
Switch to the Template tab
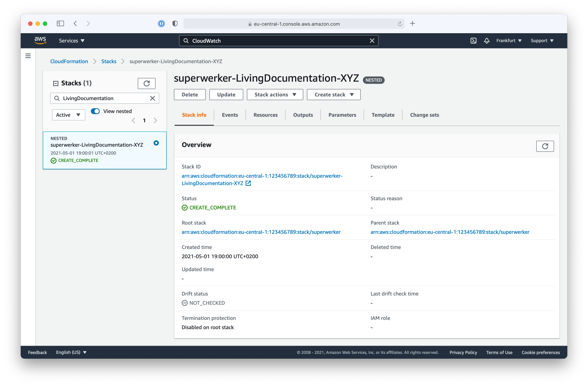[x=383, y=115]
